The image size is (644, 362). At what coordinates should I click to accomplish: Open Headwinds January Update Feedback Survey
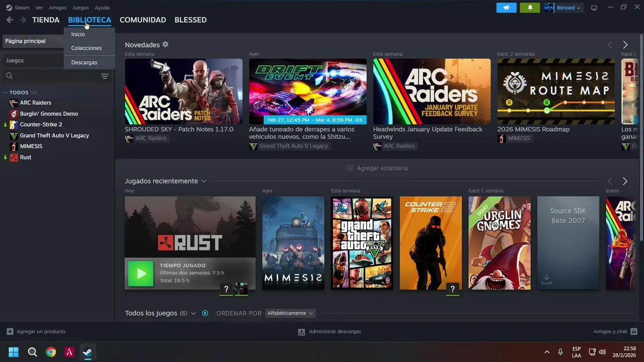pyautogui.click(x=432, y=92)
